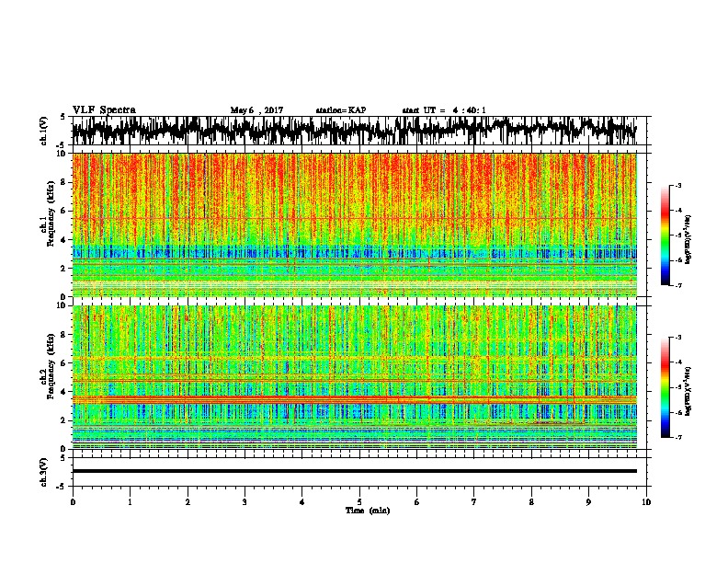Click the "1" tick on the time axis
728x563 pixels.
tap(130, 502)
